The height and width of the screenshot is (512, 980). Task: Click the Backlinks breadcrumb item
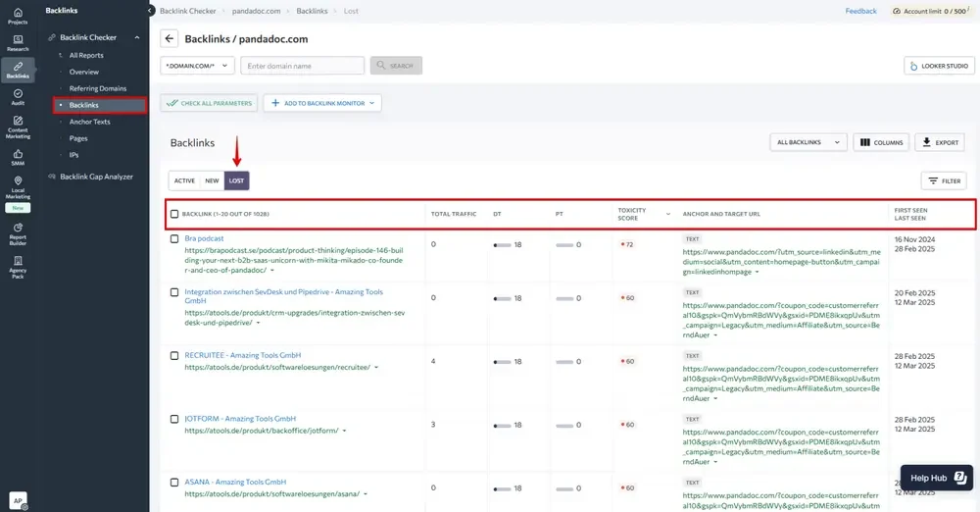[x=312, y=11]
